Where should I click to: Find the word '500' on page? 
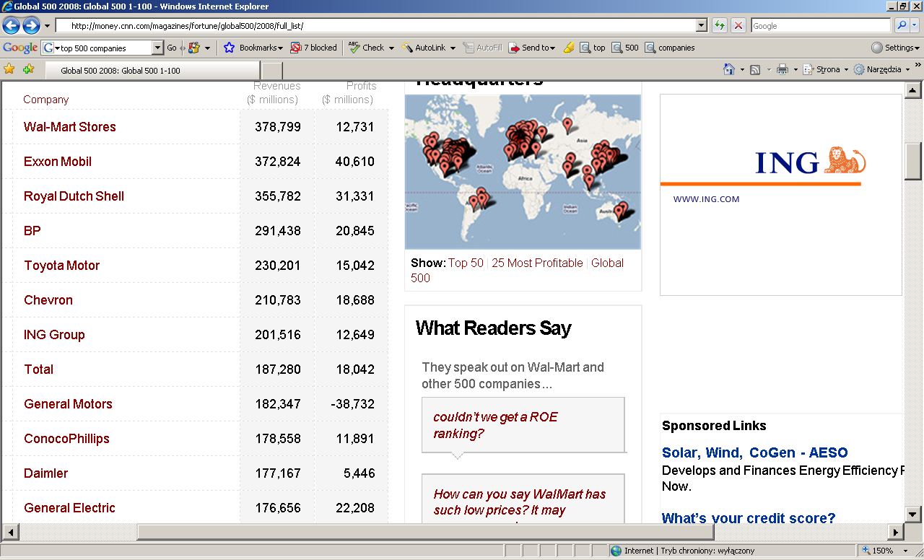pyautogui.click(x=625, y=48)
